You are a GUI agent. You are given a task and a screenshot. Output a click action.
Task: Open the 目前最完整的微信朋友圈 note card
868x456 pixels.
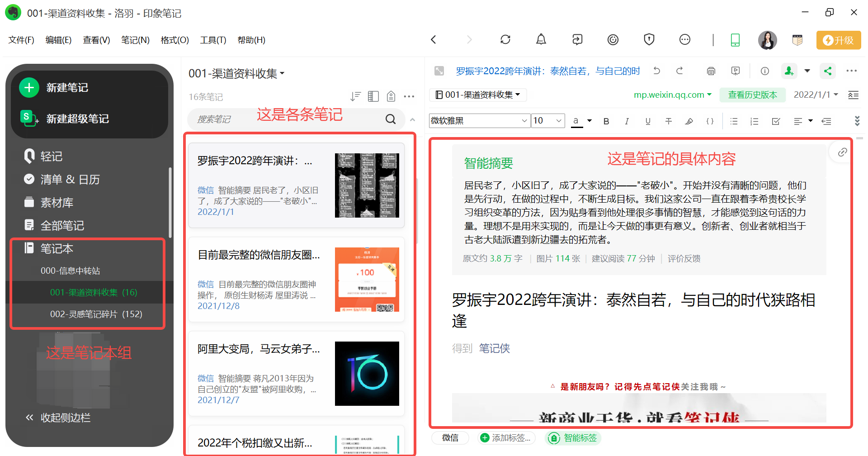pyautogui.click(x=297, y=280)
